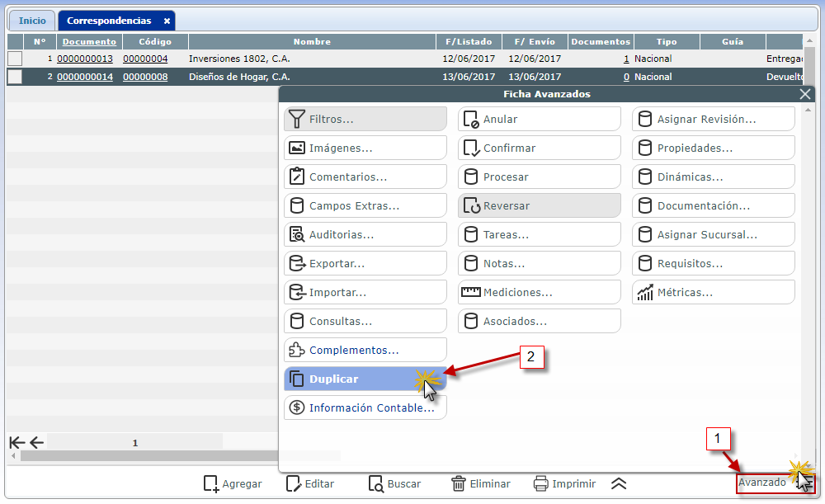825x504 pixels.
Task: Open Campos Extras in advanced panel
Action: (365, 205)
